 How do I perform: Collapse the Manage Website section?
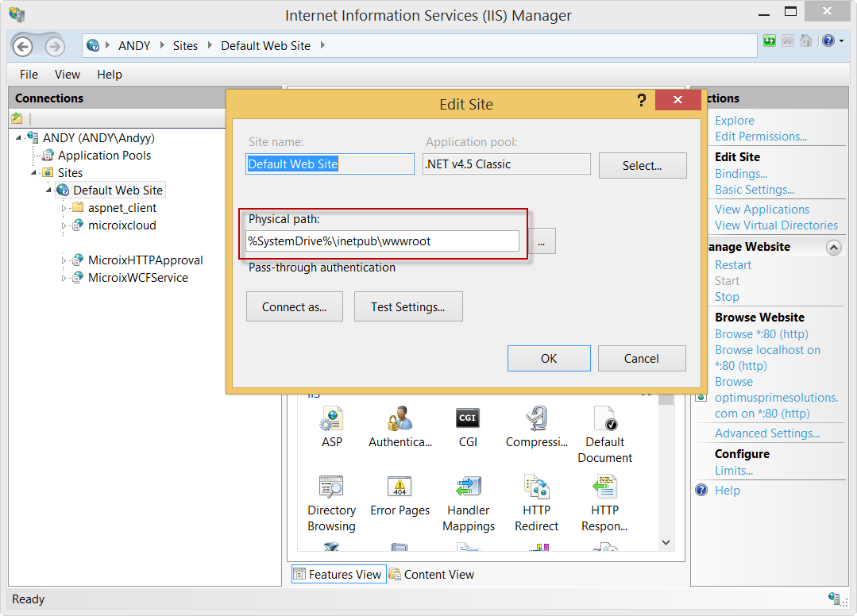tap(833, 248)
